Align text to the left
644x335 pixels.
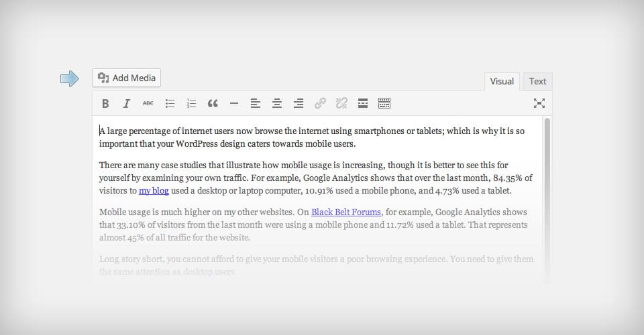pyautogui.click(x=256, y=103)
